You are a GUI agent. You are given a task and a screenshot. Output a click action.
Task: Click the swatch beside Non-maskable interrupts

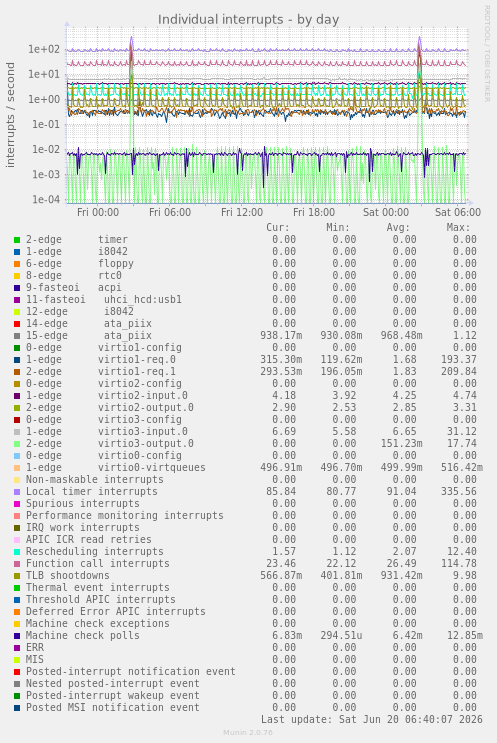tap(17, 480)
